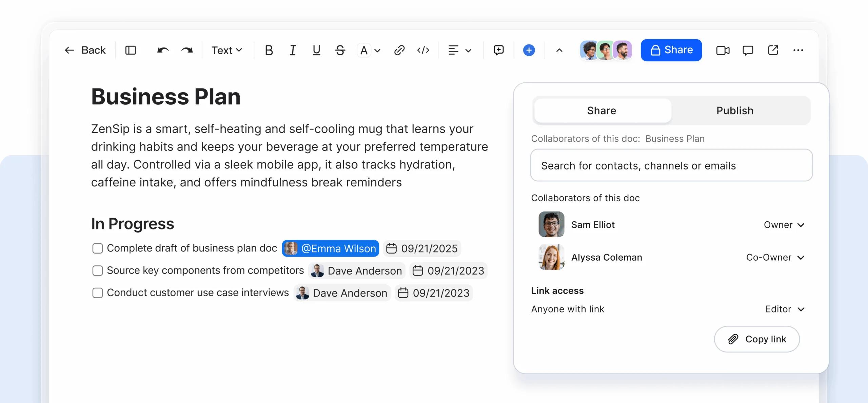Select the Share tab in panel
The width and height of the screenshot is (868, 403).
[x=601, y=111]
